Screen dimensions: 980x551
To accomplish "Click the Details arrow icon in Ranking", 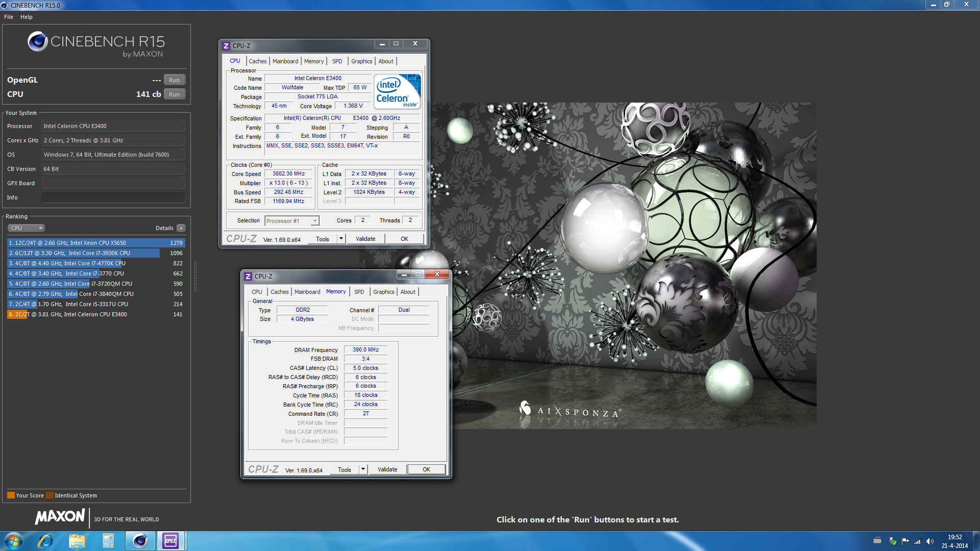I will coord(181,228).
